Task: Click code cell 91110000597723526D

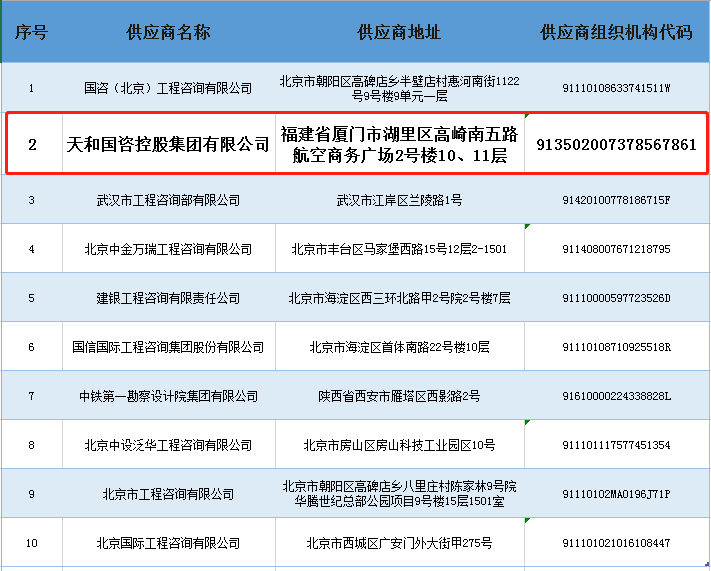Action: coord(617,298)
